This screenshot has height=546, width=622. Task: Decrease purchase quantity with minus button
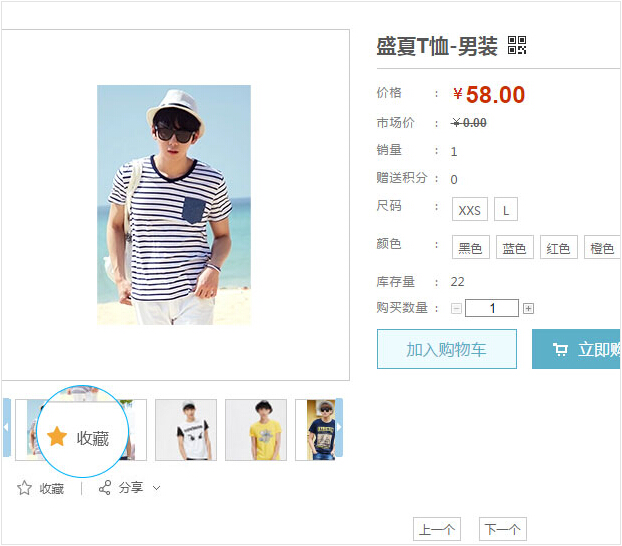(x=457, y=309)
